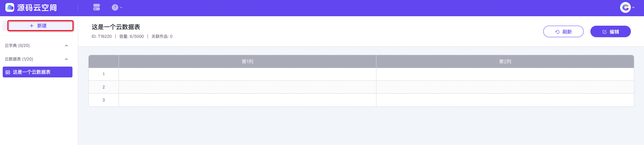This screenshot has width=644, height=145.
Task: Click the help question mark icon
Action: tap(115, 7)
